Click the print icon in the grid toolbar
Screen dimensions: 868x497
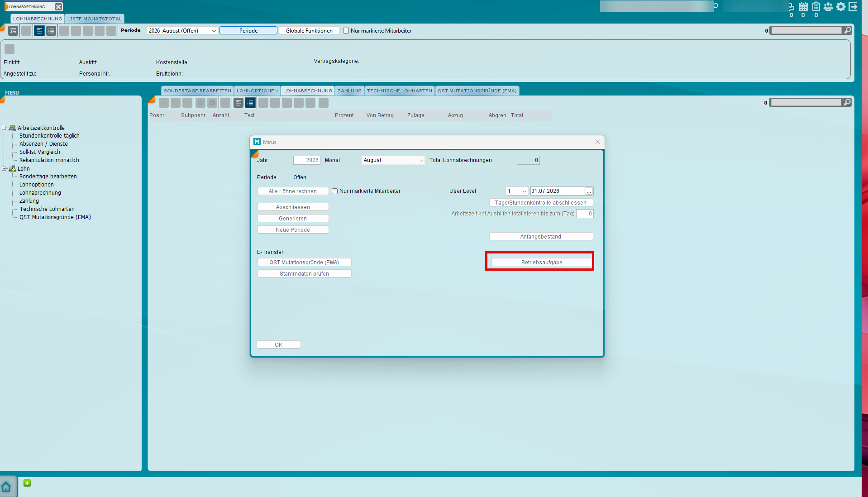pos(225,103)
